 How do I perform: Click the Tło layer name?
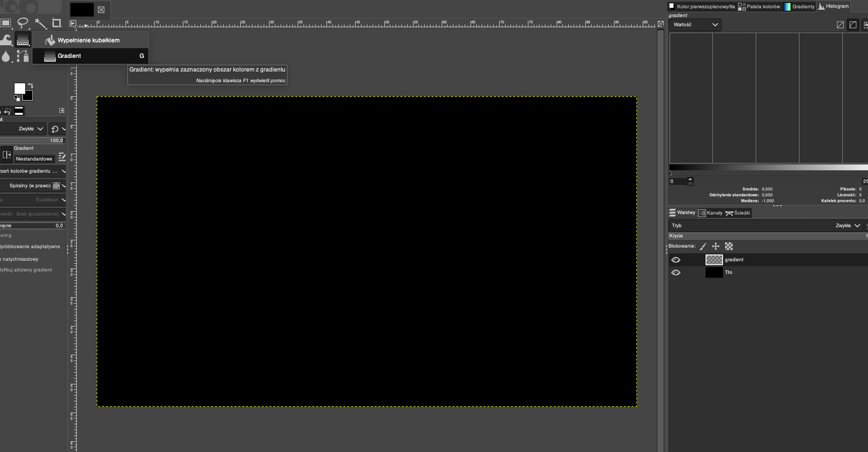[x=729, y=273]
